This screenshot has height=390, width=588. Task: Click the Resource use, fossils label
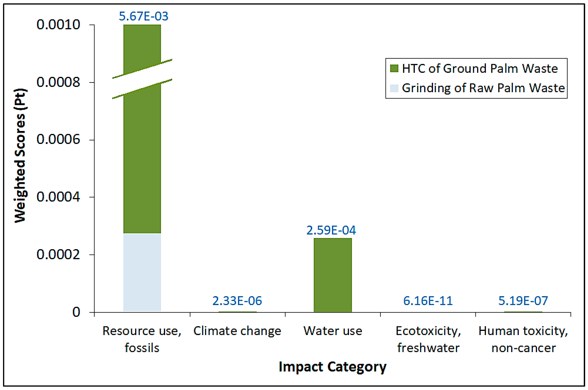142,339
